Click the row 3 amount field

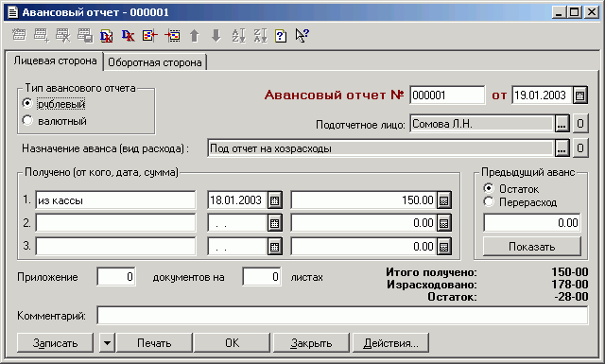pos(364,246)
